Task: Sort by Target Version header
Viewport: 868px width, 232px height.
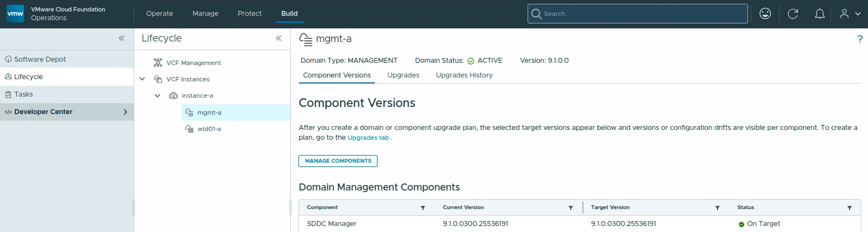Action: 610,207
